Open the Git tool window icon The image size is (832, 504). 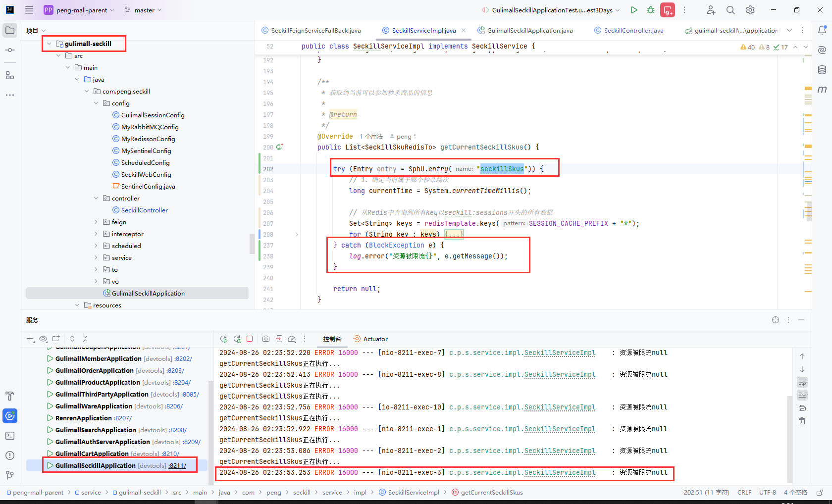tap(10, 475)
